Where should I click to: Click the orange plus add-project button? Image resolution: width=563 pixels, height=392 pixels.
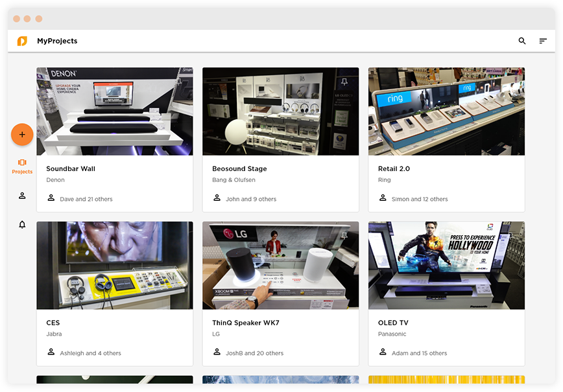click(22, 135)
